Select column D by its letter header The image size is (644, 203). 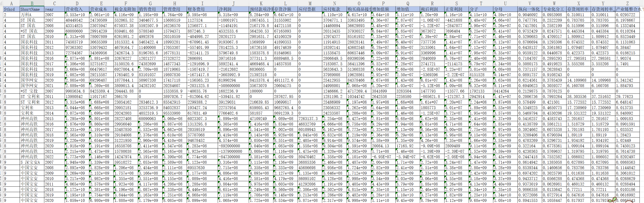pos(77,3)
